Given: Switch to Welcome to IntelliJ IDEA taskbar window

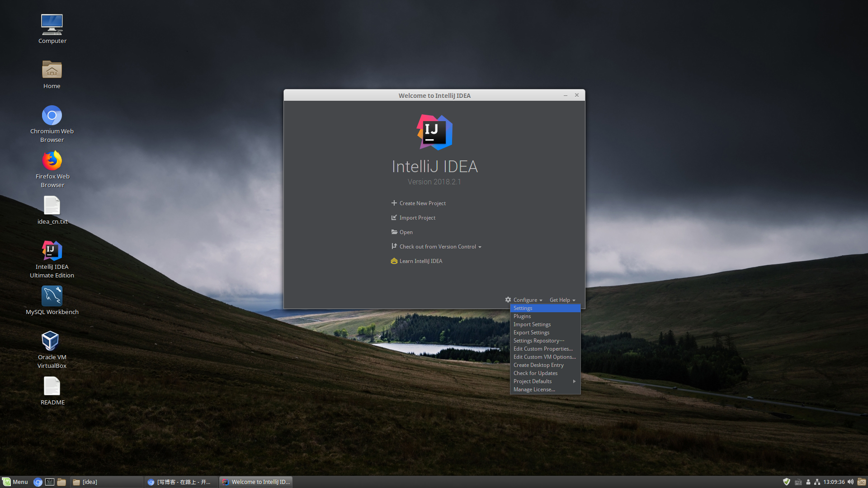Looking at the screenshot, I should (256, 482).
